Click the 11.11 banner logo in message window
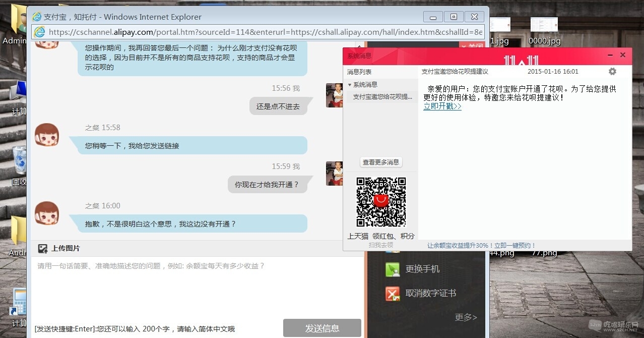Viewport: 644px width, 338px height. (521, 61)
